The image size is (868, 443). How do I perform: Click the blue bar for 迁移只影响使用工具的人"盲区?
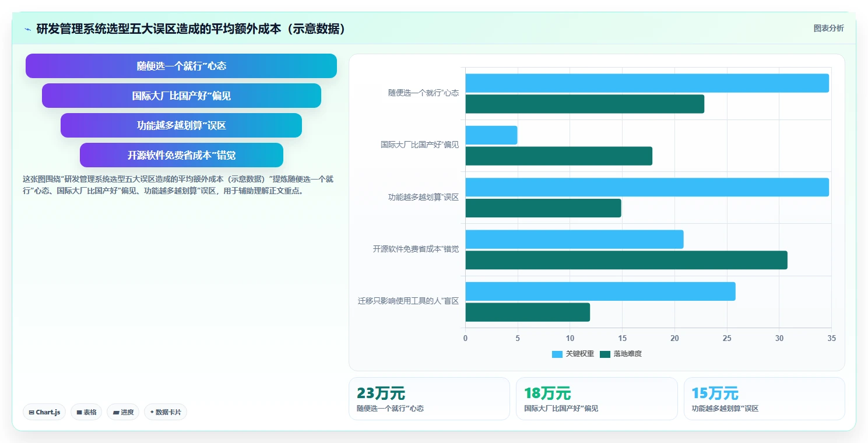[600, 291]
